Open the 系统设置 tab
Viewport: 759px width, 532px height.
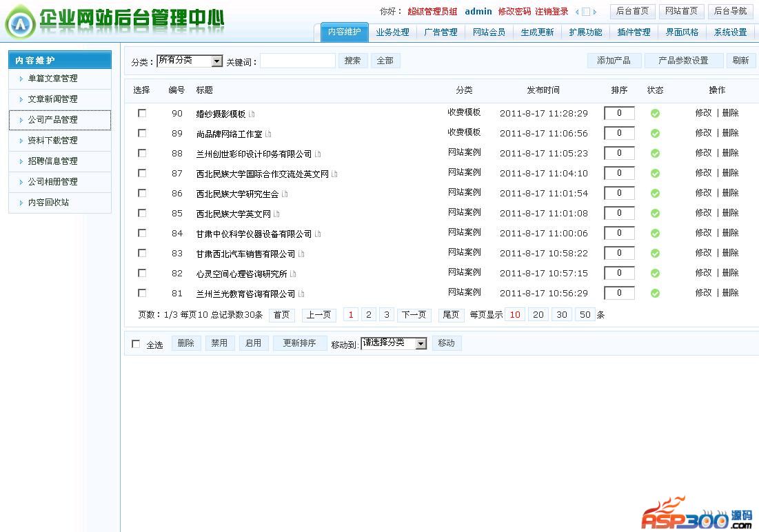point(730,32)
